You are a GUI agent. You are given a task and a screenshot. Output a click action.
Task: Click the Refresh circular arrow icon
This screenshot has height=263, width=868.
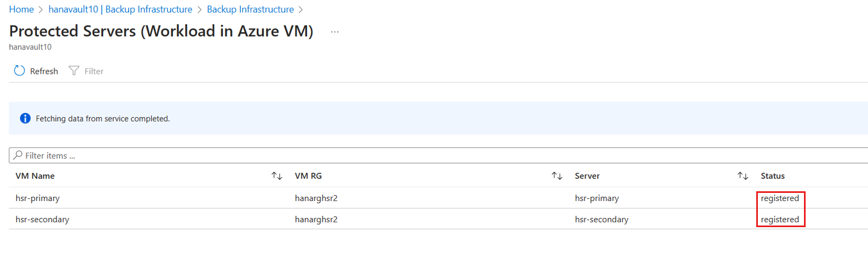(x=20, y=71)
